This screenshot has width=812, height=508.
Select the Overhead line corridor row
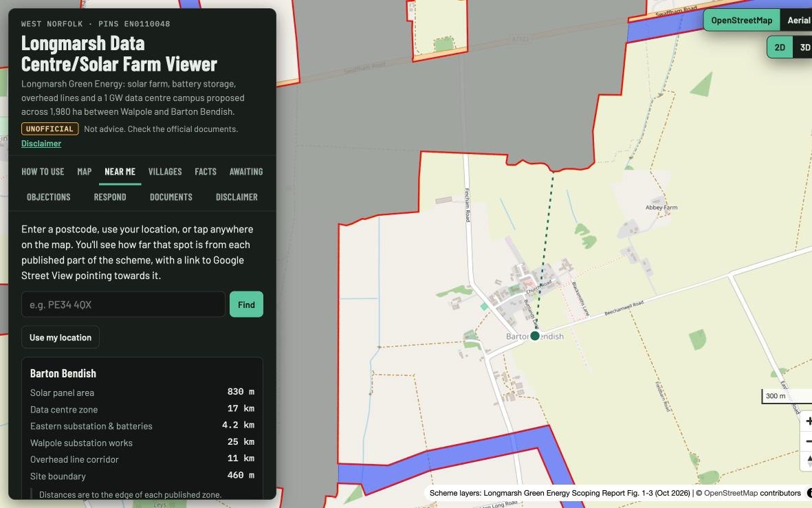click(142, 459)
